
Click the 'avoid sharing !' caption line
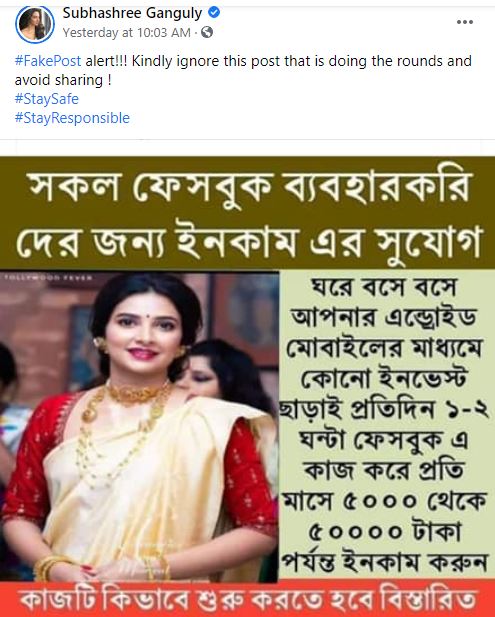click(x=63, y=80)
